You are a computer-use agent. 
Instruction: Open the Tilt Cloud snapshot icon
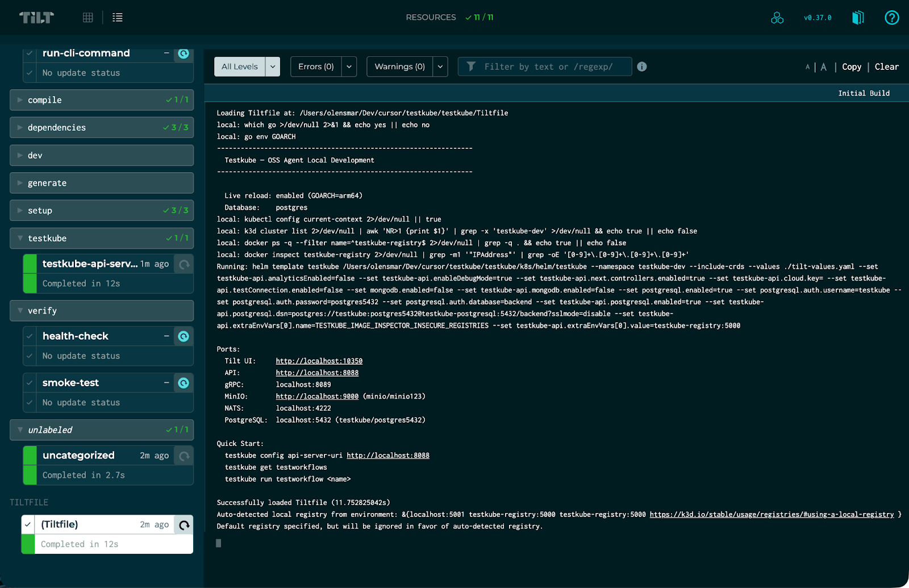coord(777,18)
